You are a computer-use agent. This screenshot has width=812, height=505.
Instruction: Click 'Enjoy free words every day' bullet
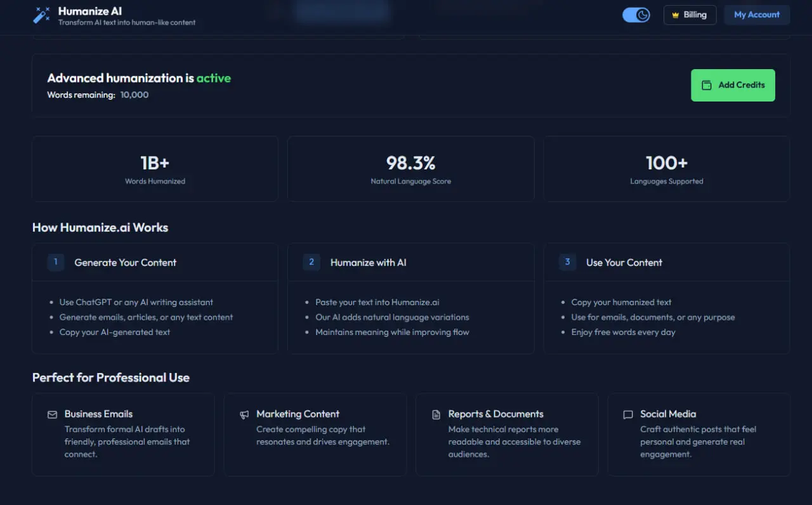624,332
